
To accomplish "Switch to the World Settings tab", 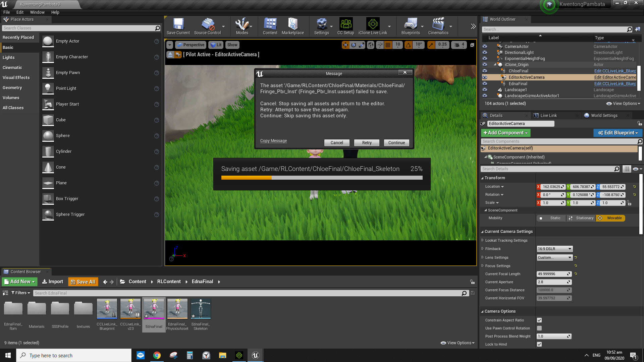I will point(604,115).
